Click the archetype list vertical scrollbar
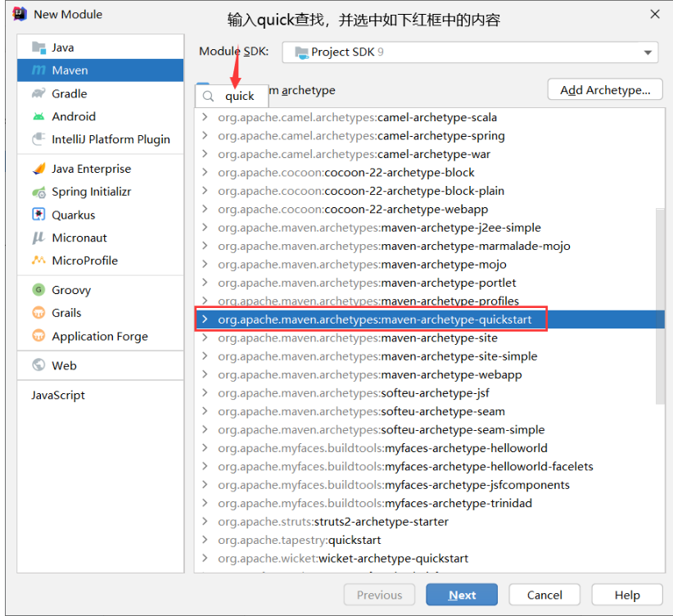The width and height of the screenshot is (673, 616). click(x=660, y=306)
